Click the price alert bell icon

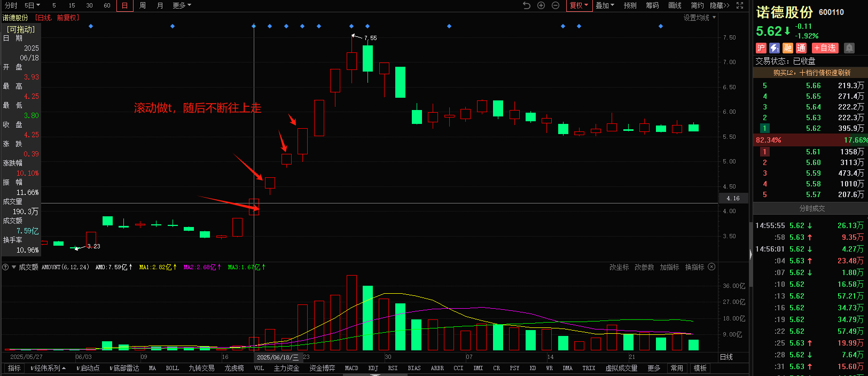[x=849, y=48]
